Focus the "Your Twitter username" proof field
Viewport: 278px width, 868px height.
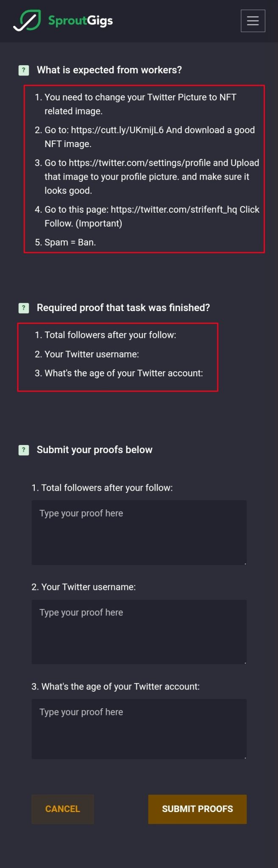pyautogui.click(x=139, y=632)
